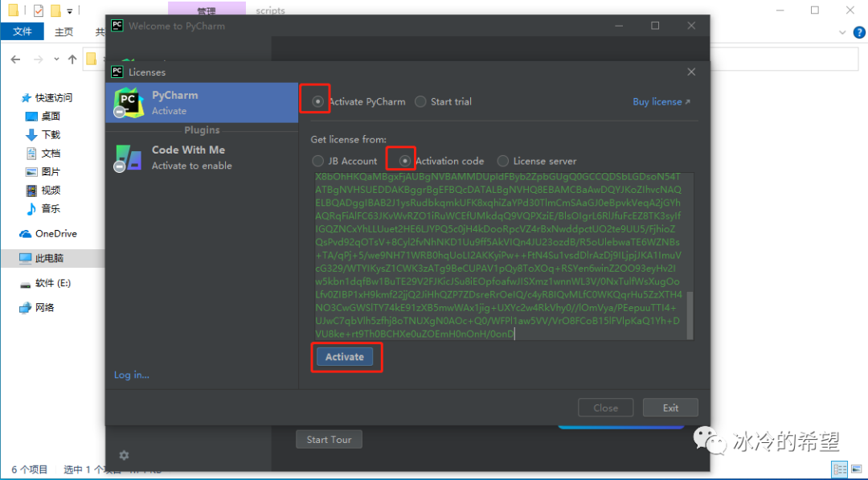Open the 文件 tab in File Explorer
The width and height of the screenshot is (868, 480).
click(23, 31)
